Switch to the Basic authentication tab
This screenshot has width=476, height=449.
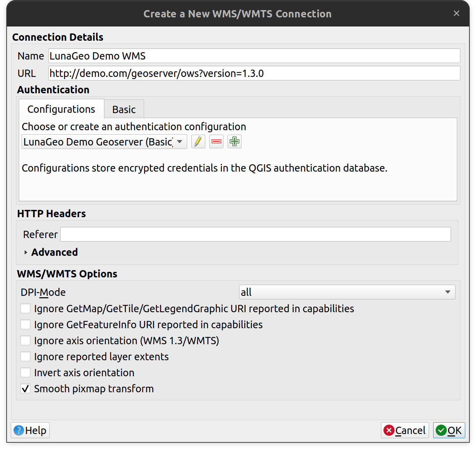tap(124, 110)
